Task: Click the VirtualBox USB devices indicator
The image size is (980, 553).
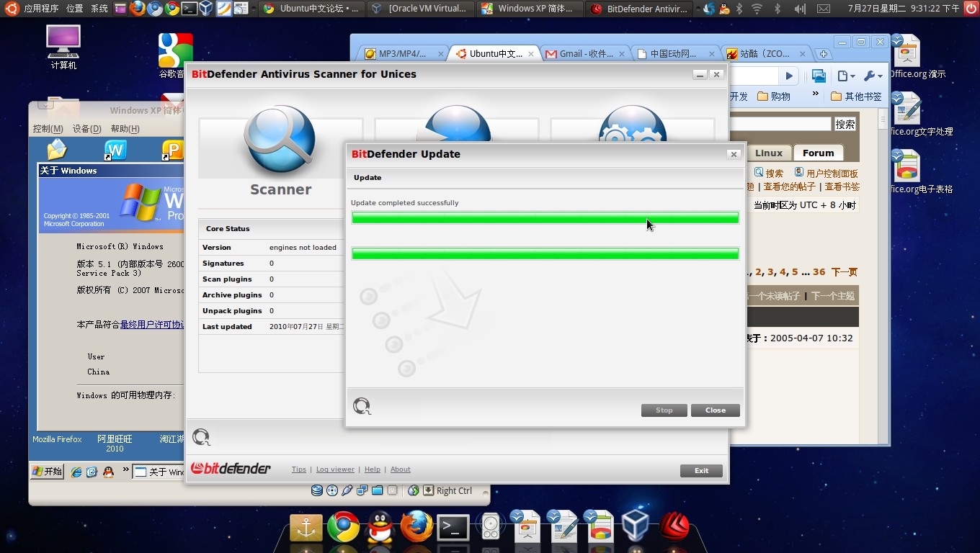Action: coord(347,490)
